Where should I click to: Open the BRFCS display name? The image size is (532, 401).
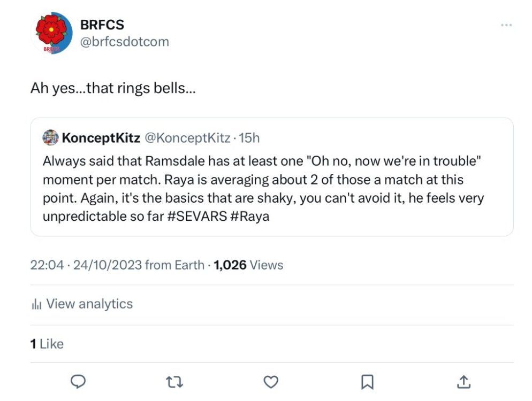[102, 24]
